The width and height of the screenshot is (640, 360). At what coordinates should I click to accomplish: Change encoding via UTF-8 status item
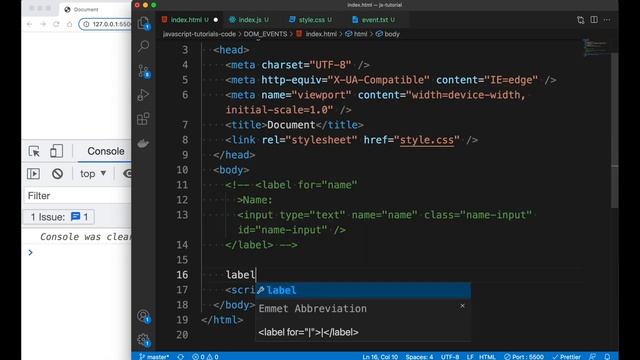click(450, 356)
